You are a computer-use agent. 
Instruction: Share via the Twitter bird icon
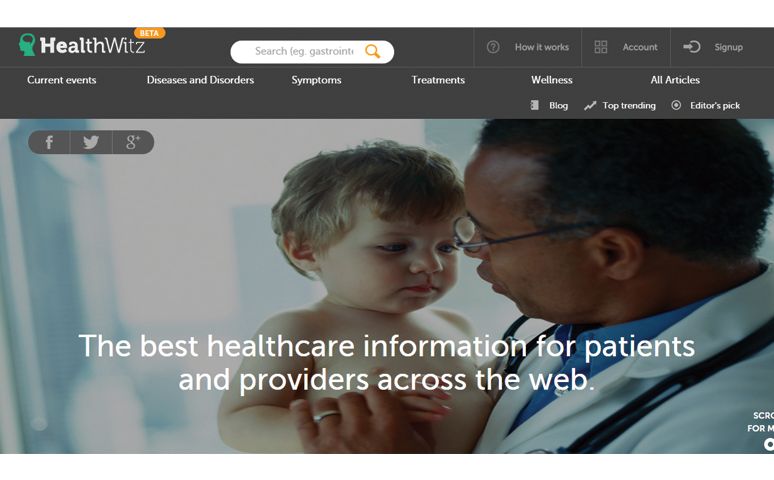91,142
